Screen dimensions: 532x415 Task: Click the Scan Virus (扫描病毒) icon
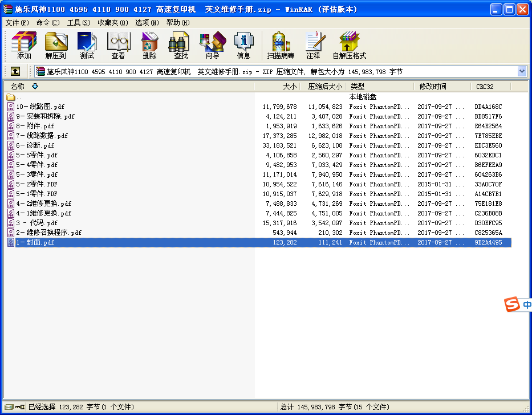[281, 45]
